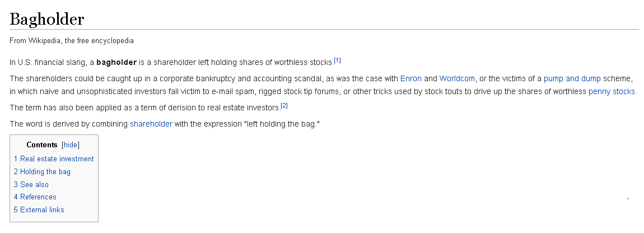Jump to citation reference [1]

coord(337,60)
